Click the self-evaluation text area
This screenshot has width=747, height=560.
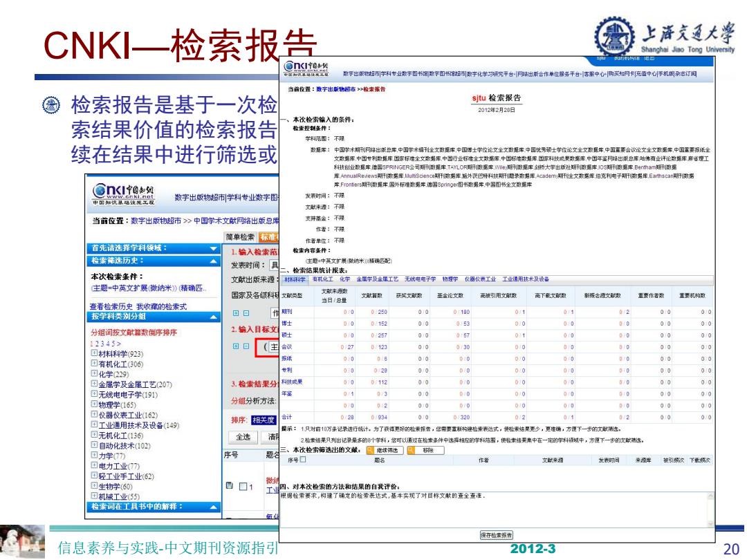tap(497, 510)
